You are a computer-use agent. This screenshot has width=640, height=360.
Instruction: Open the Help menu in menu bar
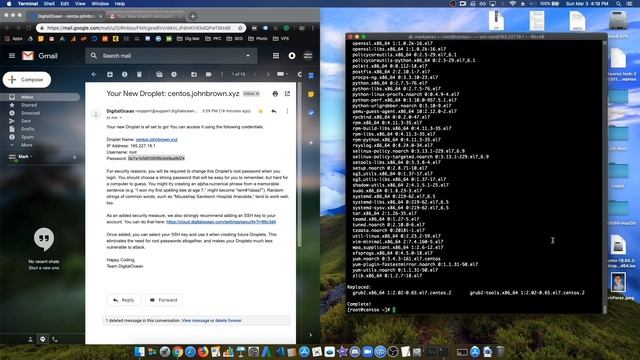pyautogui.click(x=120, y=4)
